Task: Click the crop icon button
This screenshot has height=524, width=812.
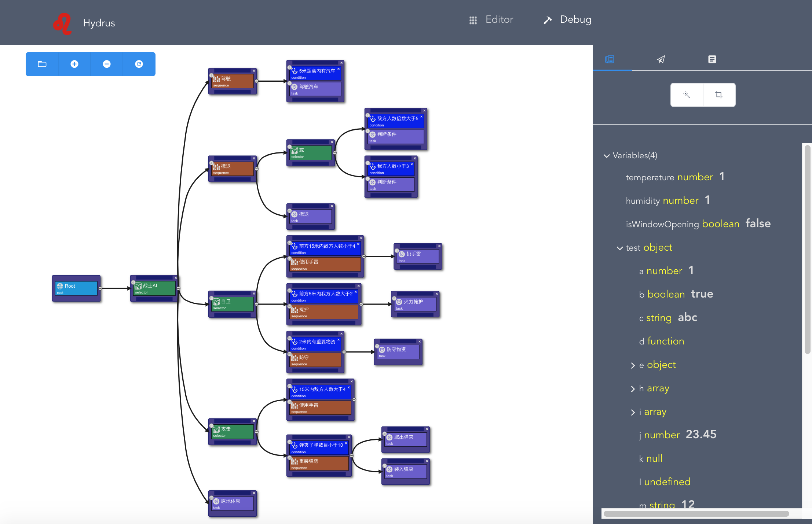Action: click(719, 95)
